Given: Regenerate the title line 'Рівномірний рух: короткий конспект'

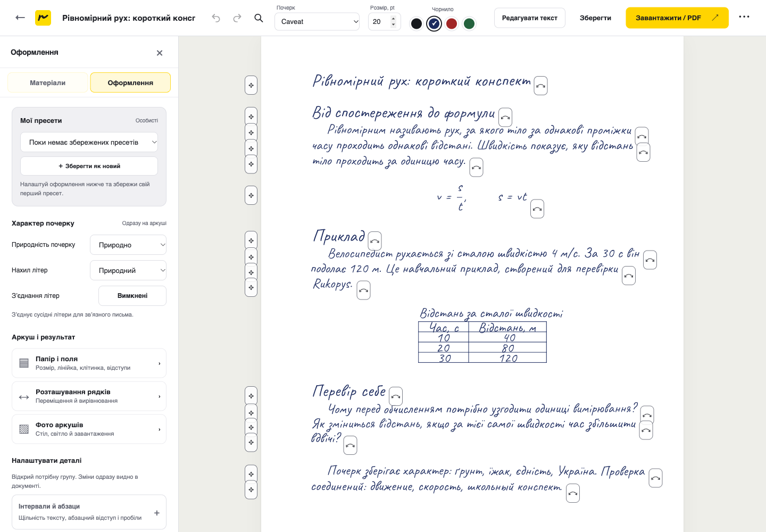Looking at the screenshot, I should pos(540,86).
